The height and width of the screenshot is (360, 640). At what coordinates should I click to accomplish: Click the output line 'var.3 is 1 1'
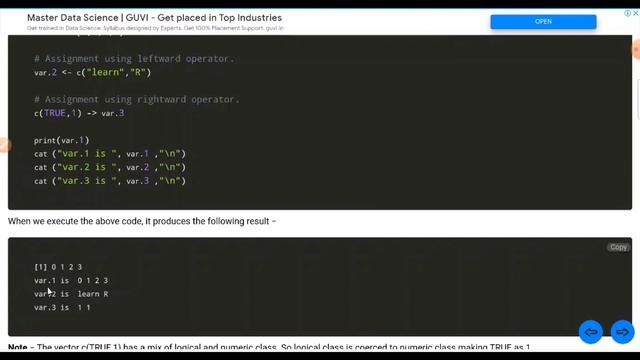[62, 307]
